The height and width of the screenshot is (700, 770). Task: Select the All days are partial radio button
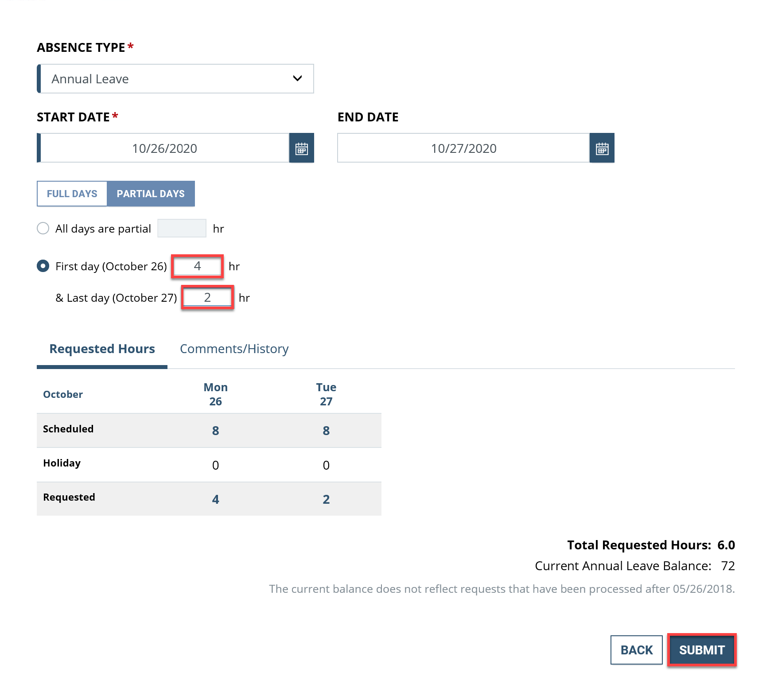(x=43, y=228)
